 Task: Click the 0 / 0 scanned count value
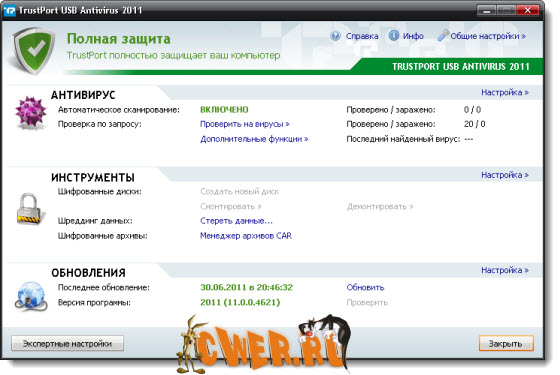click(472, 110)
